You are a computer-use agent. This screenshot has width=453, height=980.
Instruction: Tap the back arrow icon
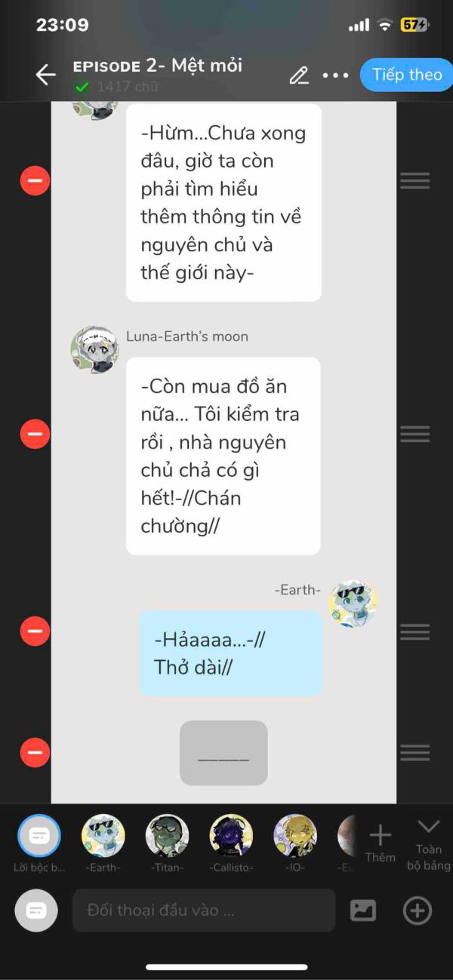45,75
